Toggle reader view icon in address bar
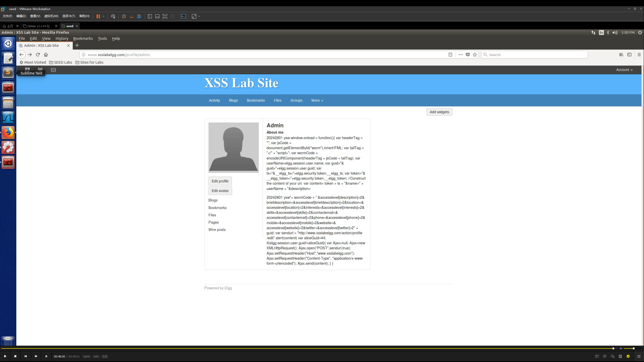This screenshot has width=644, height=362. point(450,55)
